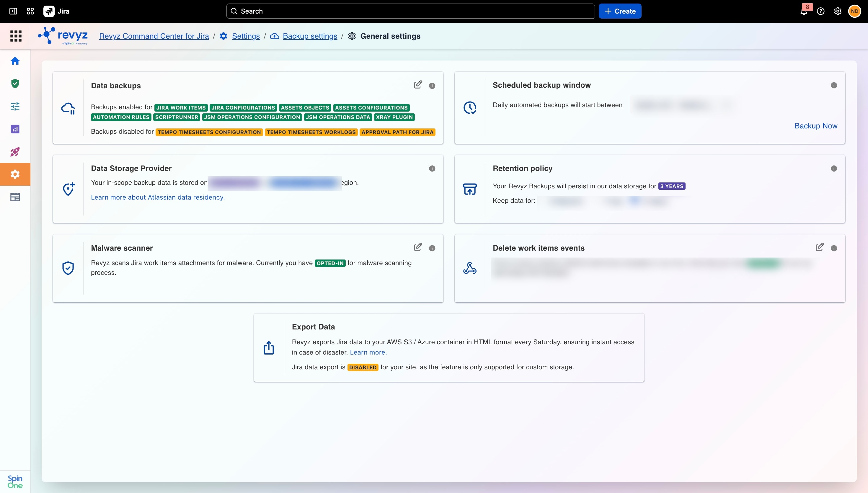This screenshot has height=493, width=868.
Task: Click the JSM OPERATIONS DATA badge
Action: [x=338, y=117]
